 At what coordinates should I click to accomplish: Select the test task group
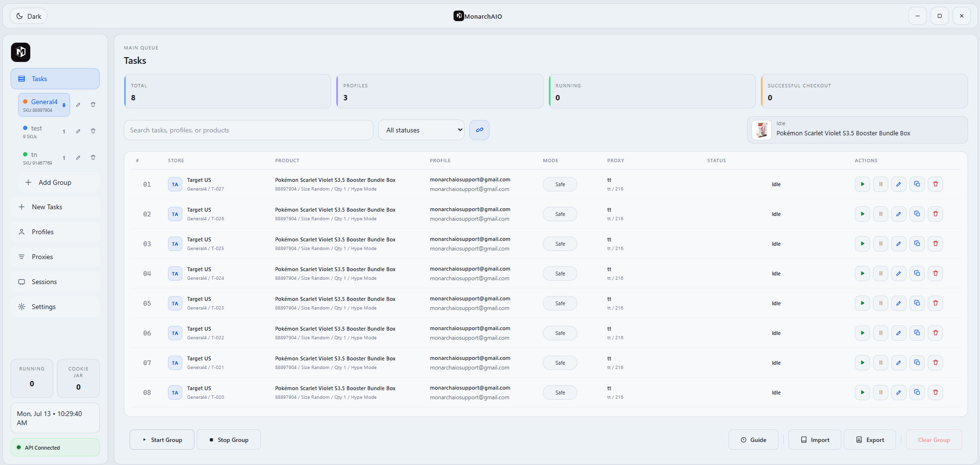click(44, 131)
